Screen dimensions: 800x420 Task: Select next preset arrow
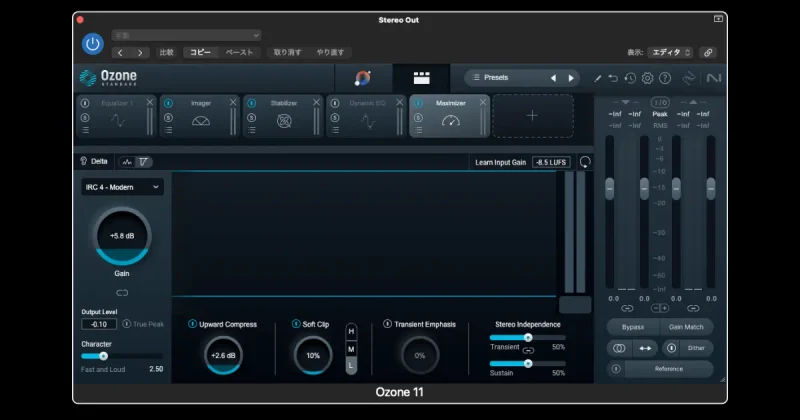pyautogui.click(x=571, y=78)
